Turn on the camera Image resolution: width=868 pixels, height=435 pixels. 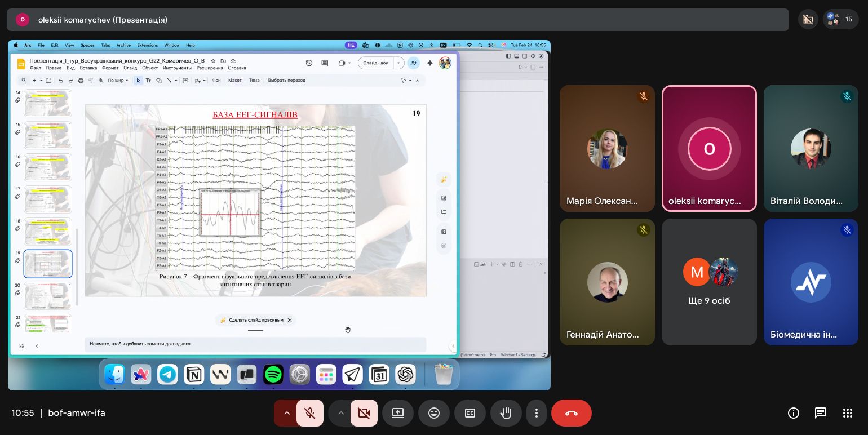364,413
